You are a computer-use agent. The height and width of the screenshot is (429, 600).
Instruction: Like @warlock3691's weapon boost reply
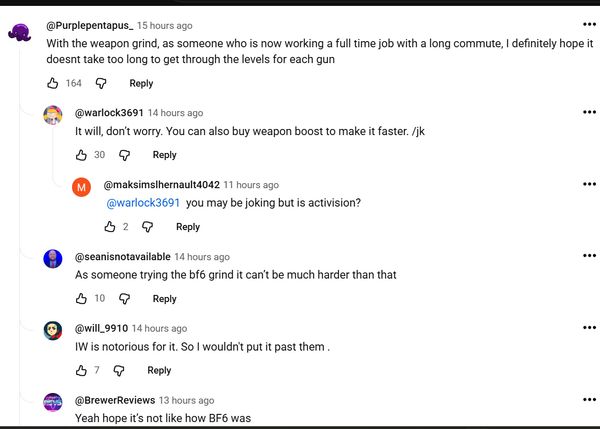[x=81, y=155]
